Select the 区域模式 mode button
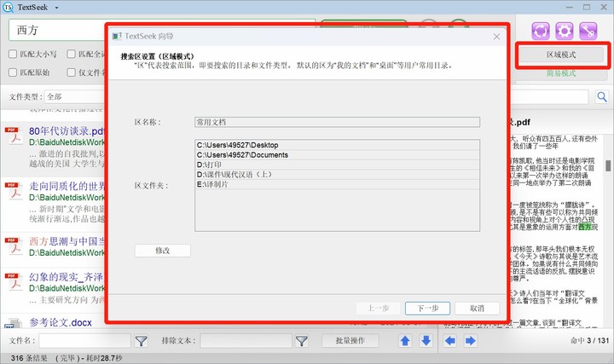Screen dimensions: 614x364 [x=560, y=54]
